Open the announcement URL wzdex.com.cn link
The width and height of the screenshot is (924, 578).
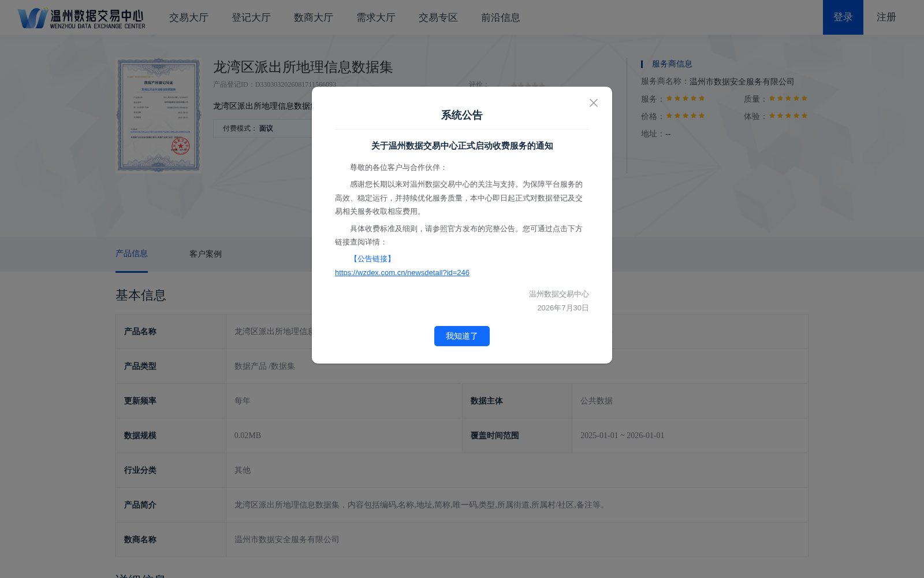[x=402, y=272]
